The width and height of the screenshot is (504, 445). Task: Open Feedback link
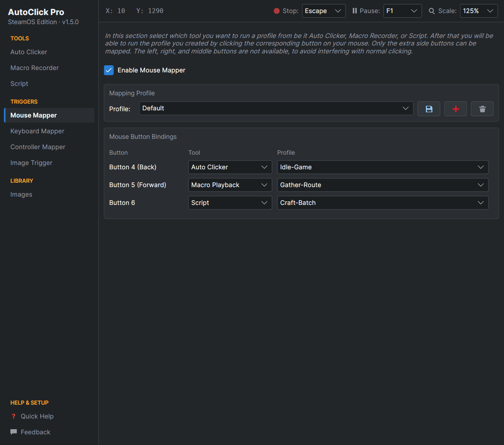pyautogui.click(x=36, y=432)
